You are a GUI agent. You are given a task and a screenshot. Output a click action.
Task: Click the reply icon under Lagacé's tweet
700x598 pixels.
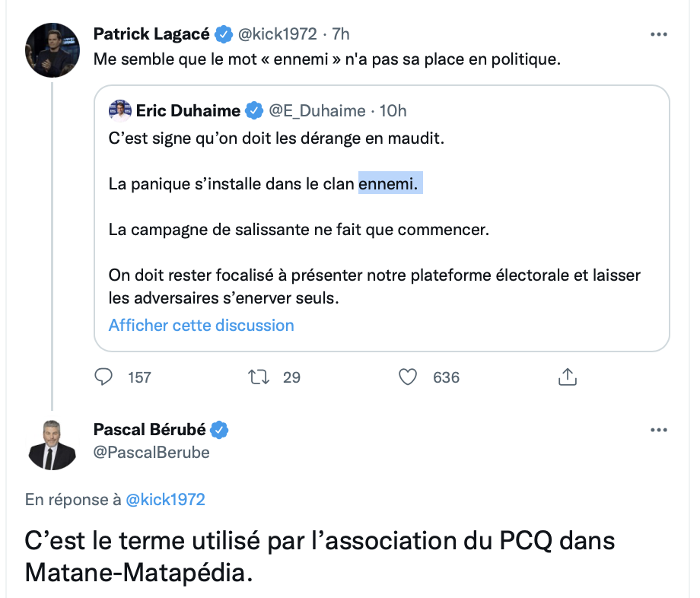pos(103,377)
